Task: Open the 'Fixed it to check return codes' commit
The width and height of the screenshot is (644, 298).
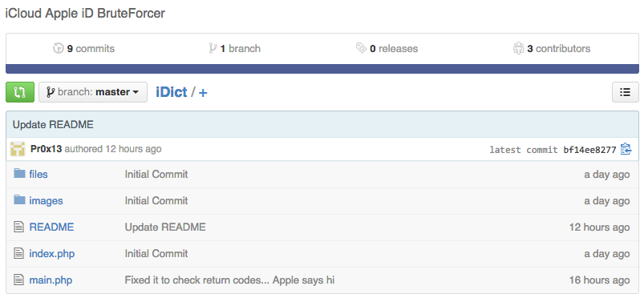Action: click(x=229, y=280)
